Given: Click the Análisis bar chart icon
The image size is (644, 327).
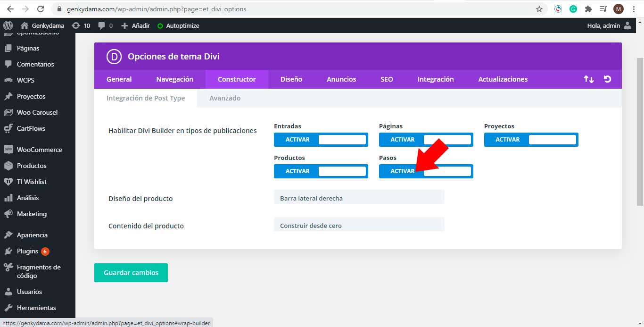Looking at the screenshot, I should tap(8, 198).
